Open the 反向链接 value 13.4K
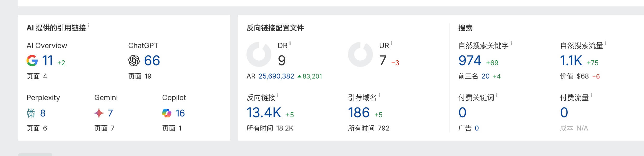The width and height of the screenshot is (644, 156). click(264, 113)
